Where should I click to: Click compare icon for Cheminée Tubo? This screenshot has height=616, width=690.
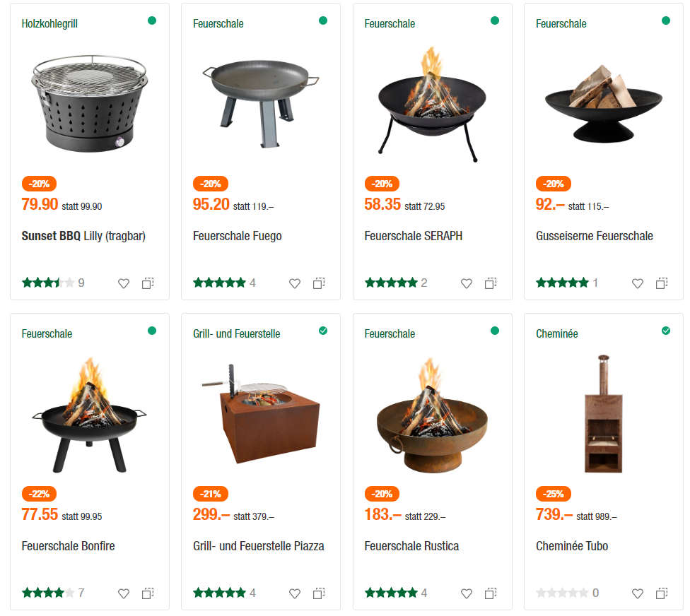click(x=662, y=593)
